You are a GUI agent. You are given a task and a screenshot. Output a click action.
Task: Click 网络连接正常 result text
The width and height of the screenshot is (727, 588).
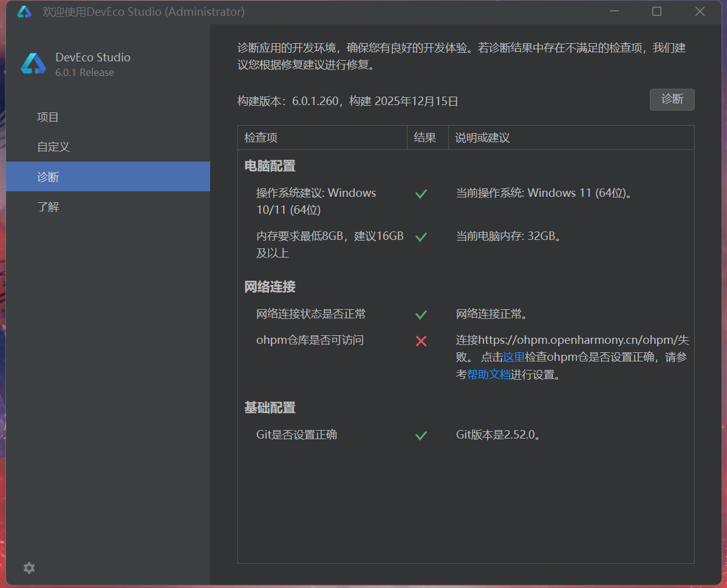[x=493, y=314]
